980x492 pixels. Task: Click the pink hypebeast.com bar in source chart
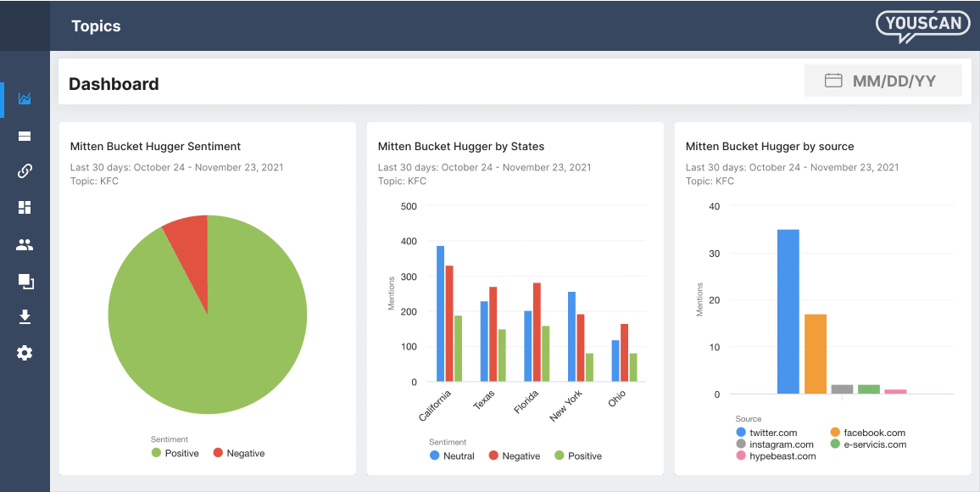click(x=895, y=392)
